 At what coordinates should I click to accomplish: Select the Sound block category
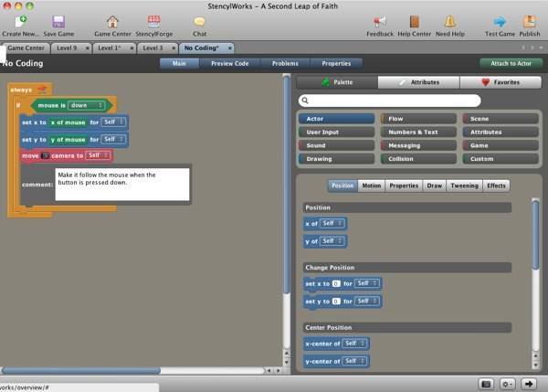[336, 145]
